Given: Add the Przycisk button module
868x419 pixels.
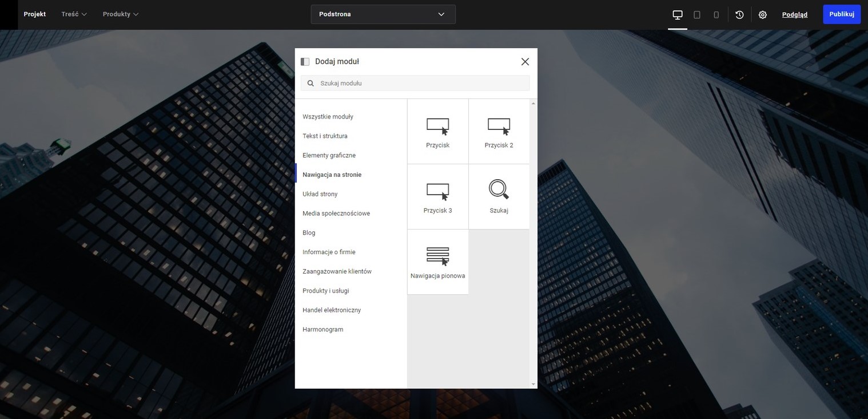Looking at the screenshot, I should pyautogui.click(x=437, y=132).
